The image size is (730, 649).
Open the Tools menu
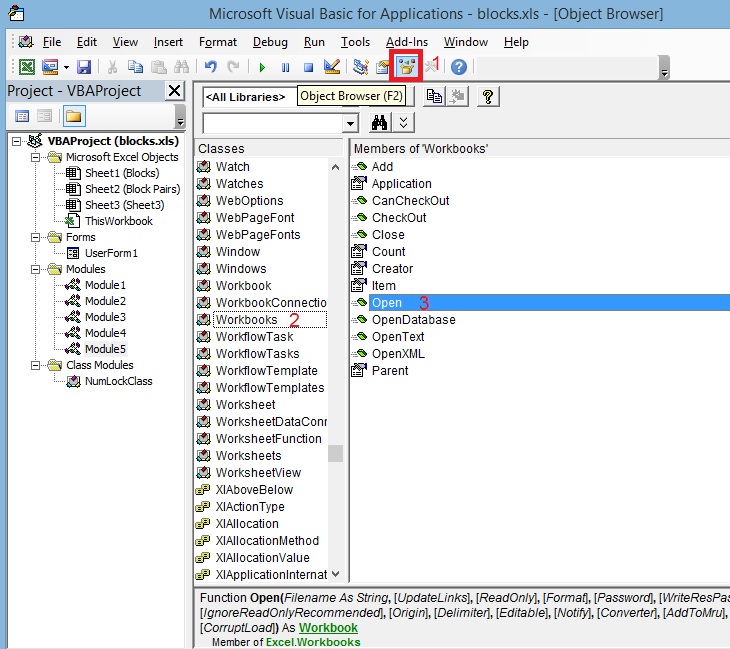click(x=355, y=42)
